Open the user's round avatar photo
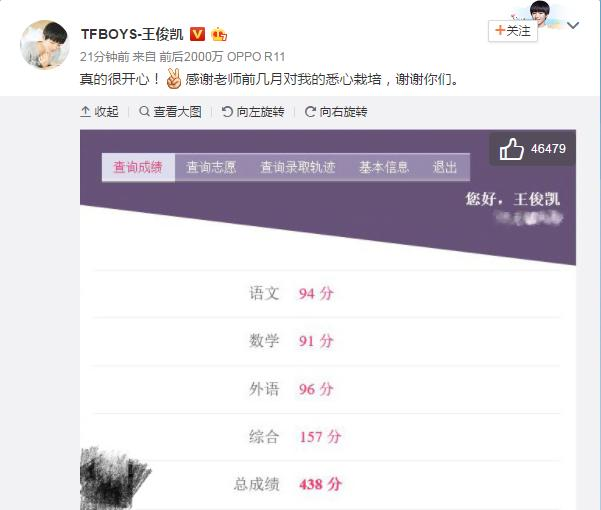 [45, 45]
